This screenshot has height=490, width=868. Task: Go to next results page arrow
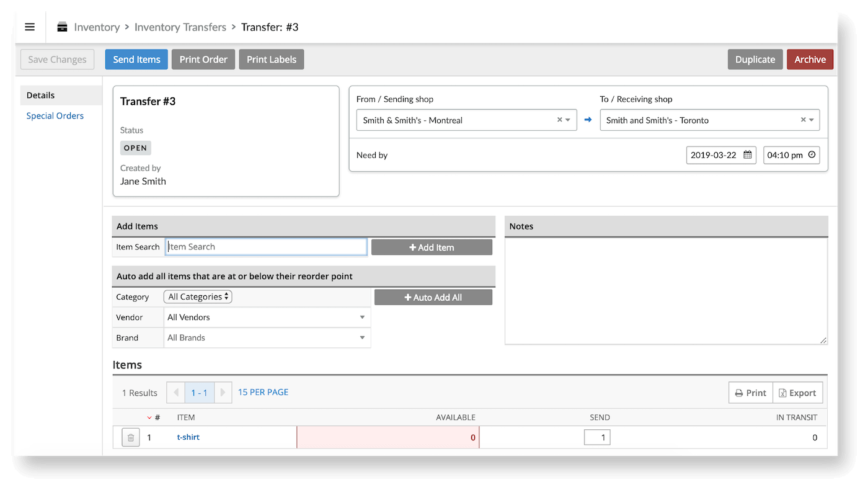click(x=223, y=393)
